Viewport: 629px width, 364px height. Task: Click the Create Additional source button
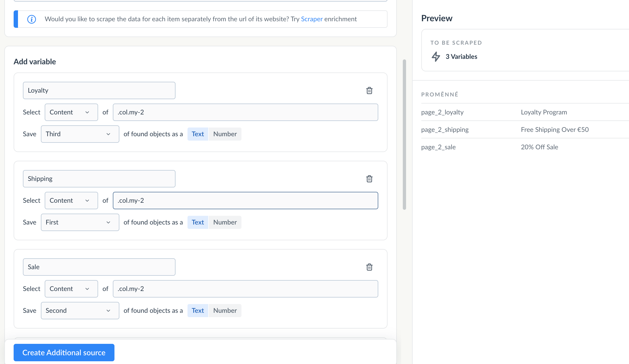[64, 353]
